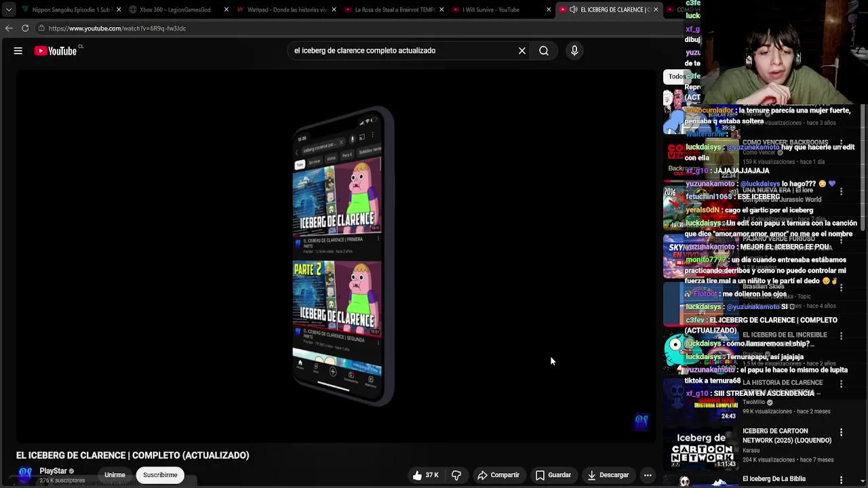Open options for El Iceberg De La Biblia
The image size is (868, 488).
pyautogui.click(x=841, y=481)
